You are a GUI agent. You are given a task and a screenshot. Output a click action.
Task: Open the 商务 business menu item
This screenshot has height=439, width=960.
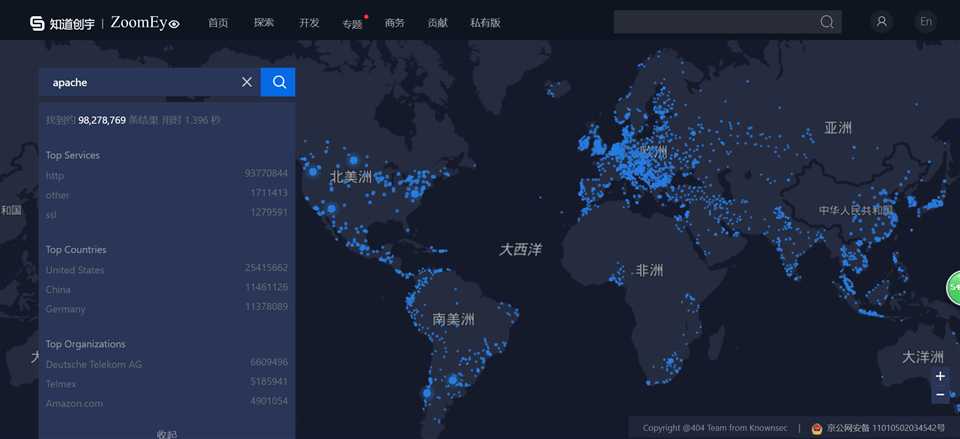(x=395, y=23)
